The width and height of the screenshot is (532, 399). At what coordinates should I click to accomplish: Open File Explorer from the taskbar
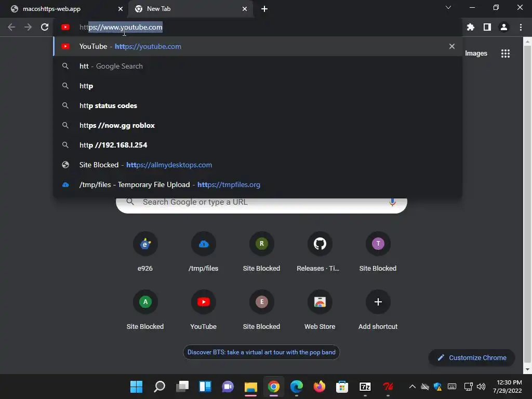pyautogui.click(x=251, y=387)
